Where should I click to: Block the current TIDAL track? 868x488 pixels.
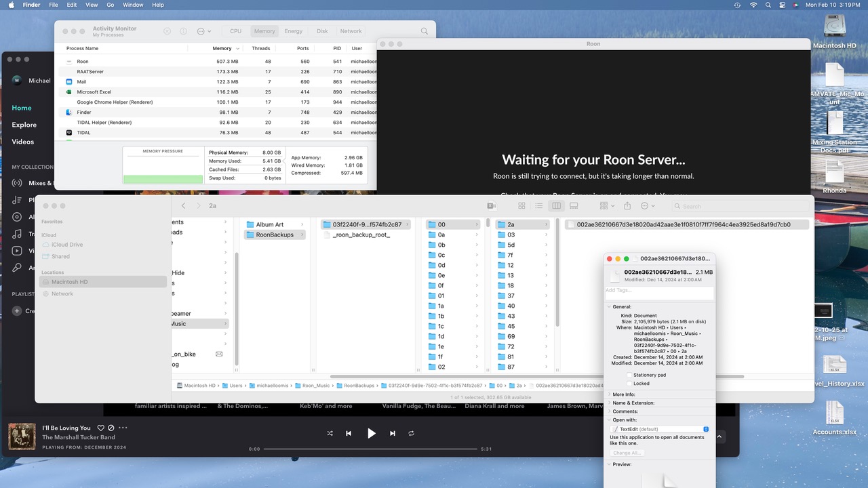111,428
